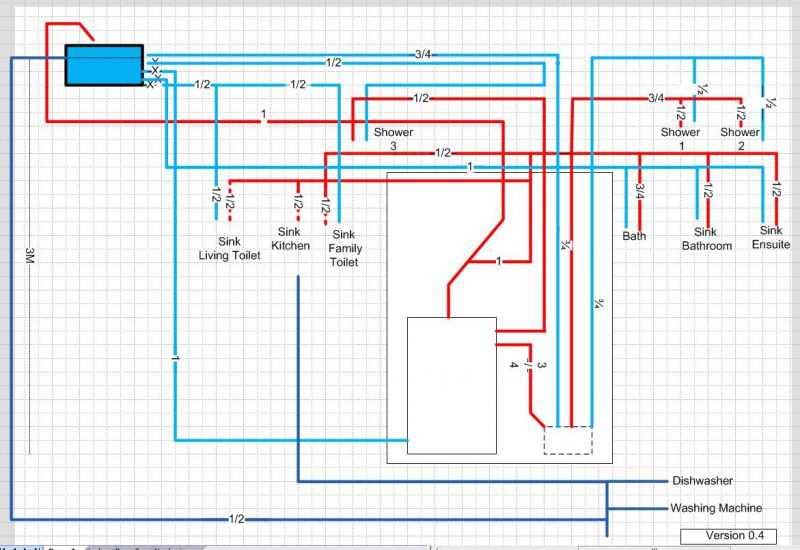Click the Bath label
The width and height of the screenshot is (800, 550).
coord(634,236)
